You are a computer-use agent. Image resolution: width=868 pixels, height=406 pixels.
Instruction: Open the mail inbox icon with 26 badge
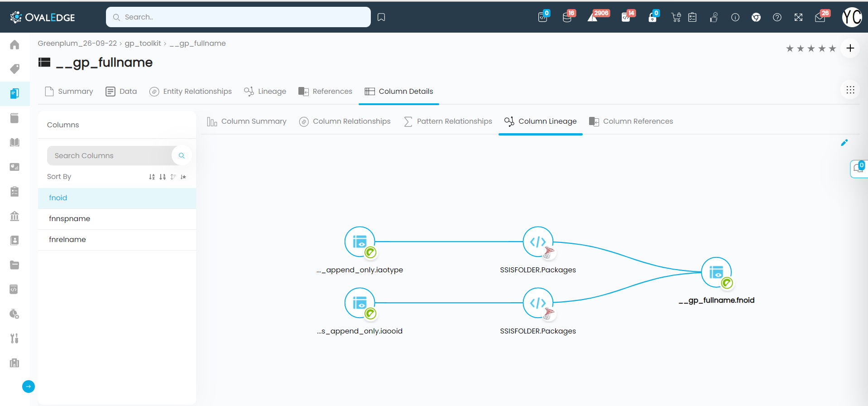820,17
